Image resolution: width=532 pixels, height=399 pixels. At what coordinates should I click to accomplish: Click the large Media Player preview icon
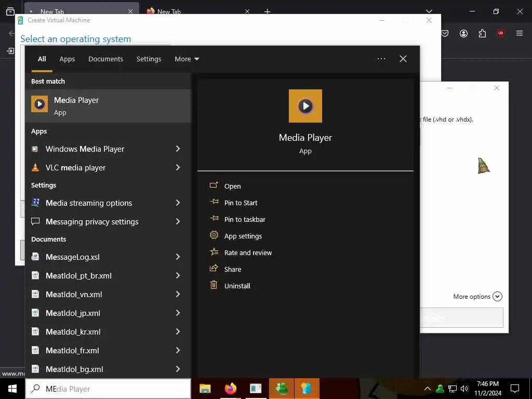305,106
